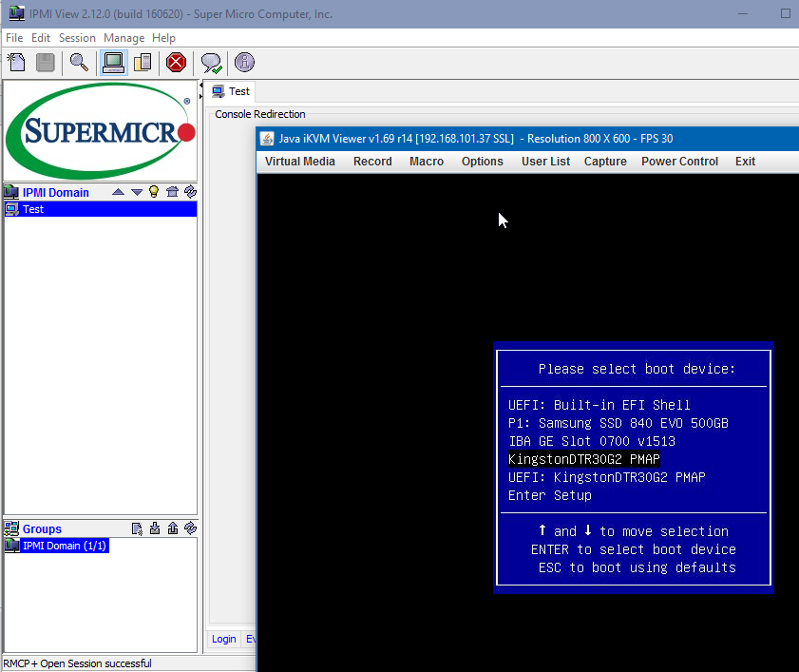Open the Session menu
Image resolution: width=799 pixels, height=672 pixels.
pos(77,38)
